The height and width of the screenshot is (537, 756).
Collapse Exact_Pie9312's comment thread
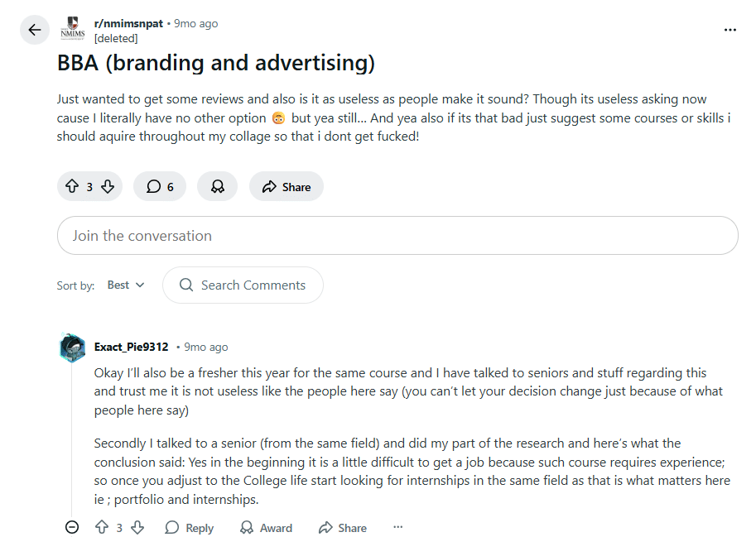pos(72,527)
